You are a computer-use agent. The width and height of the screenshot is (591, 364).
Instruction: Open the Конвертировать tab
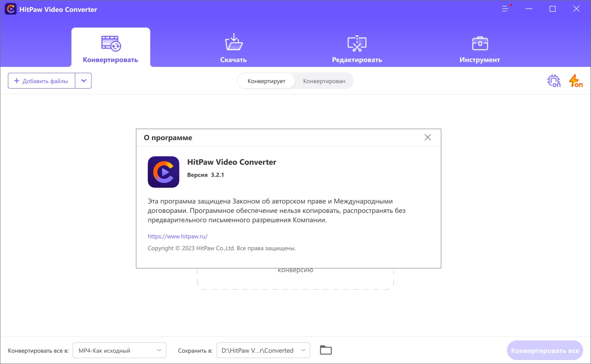pyautogui.click(x=111, y=47)
